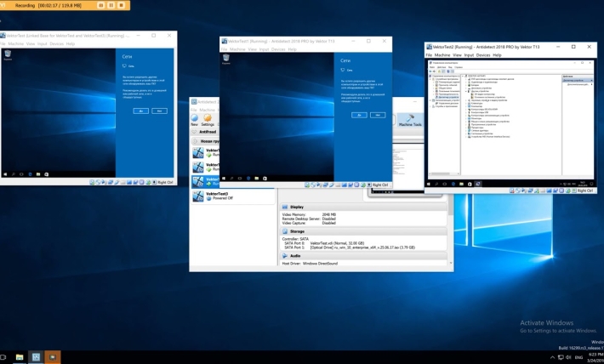Click Task View icon in VektorTest1 guest taskbar
This screenshot has width=604, height=364.
[240, 179]
